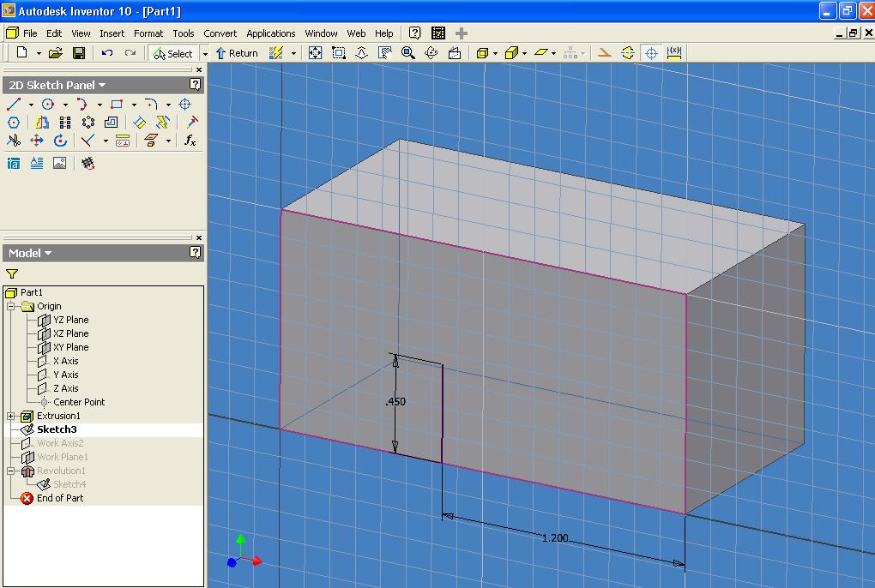The height and width of the screenshot is (588, 875).
Task: Expand the Extrusion1 tree node
Action: tap(10, 416)
